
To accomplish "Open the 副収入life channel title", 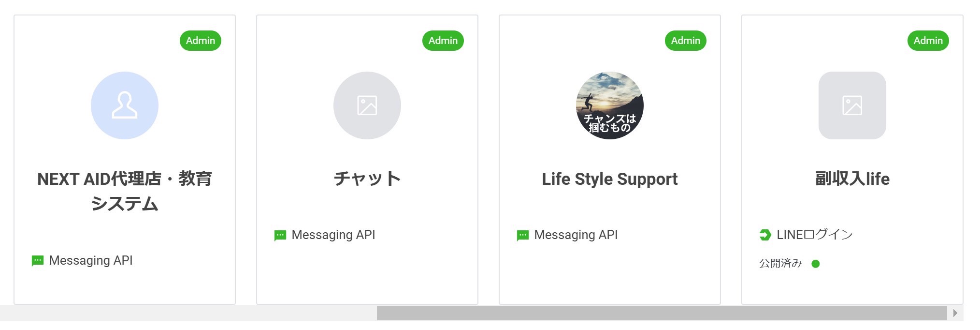I will [852, 179].
